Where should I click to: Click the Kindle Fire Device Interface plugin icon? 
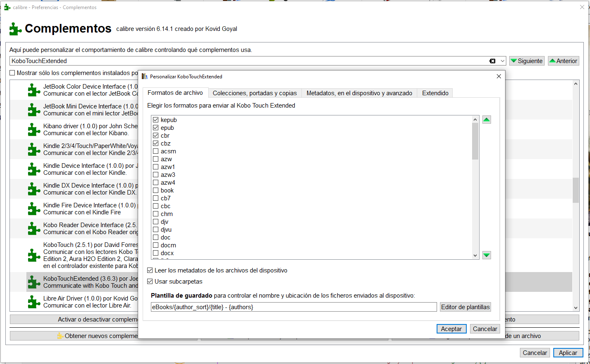pyautogui.click(x=34, y=209)
